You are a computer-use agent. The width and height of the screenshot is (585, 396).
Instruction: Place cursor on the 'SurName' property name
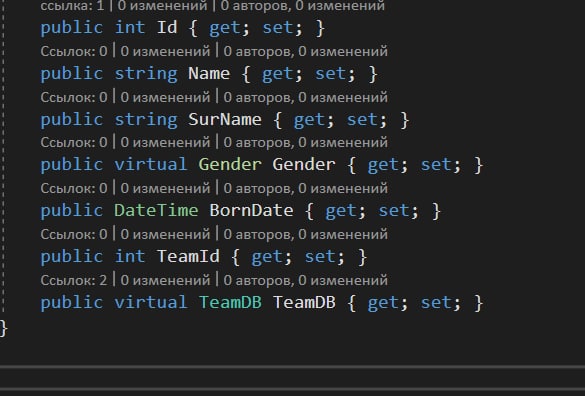(225, 119)
